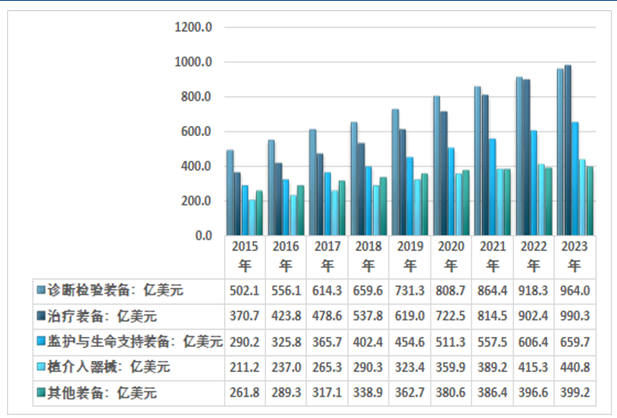Select table cell value 659.6
The width and height of the screenshot is (617, 418).
coord(368,291)
